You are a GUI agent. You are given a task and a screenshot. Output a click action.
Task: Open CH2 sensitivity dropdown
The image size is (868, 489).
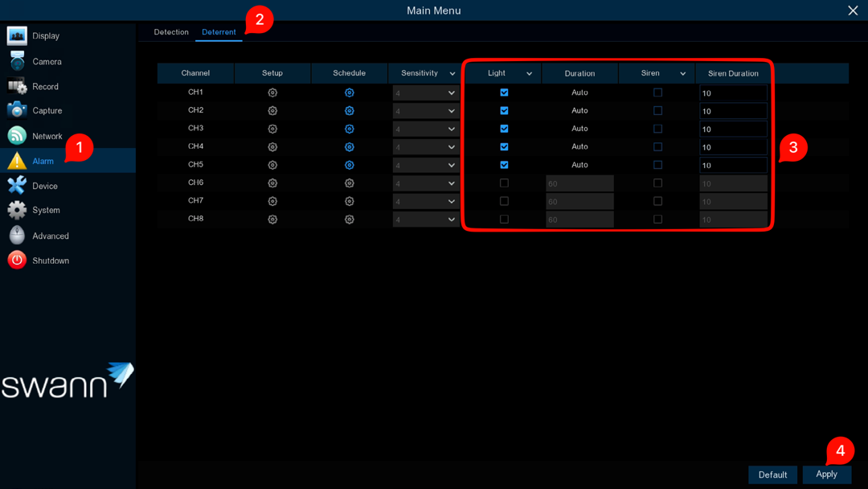426,111
